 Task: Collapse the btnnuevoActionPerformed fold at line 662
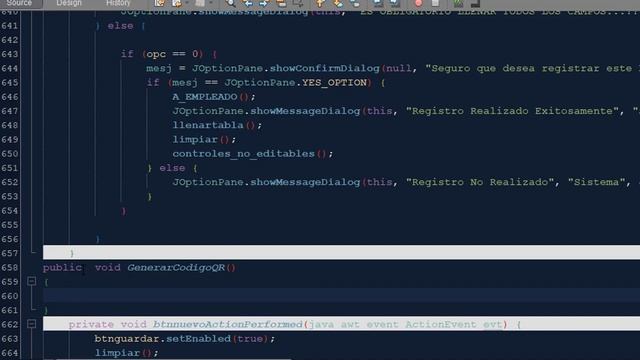[31, 324]
